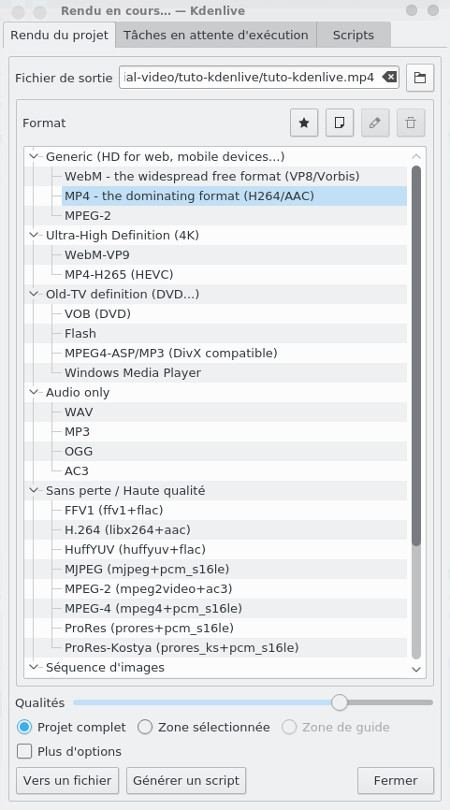Click the new profile note icon
Viewport: 450px width, 810px height.
pos(339,123)
